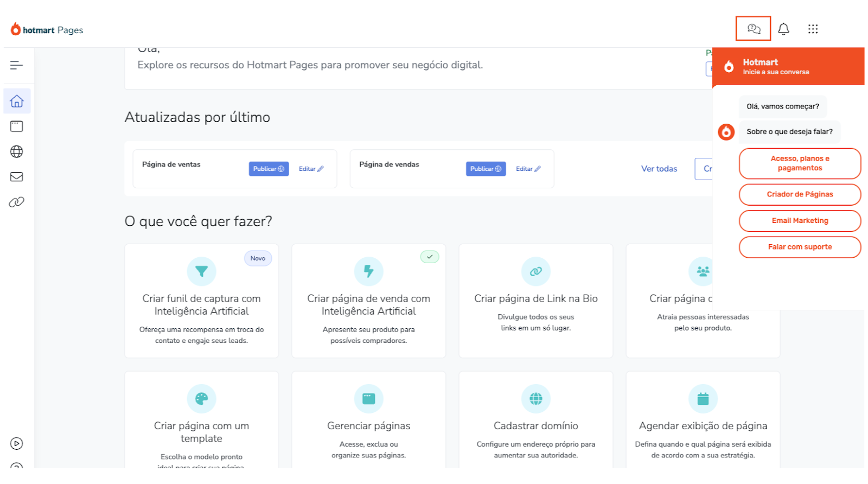The image size is (868, 484).
Task: Click the link icon for Link na Bio
Action: pyautogui.click(x=535, y=271)
